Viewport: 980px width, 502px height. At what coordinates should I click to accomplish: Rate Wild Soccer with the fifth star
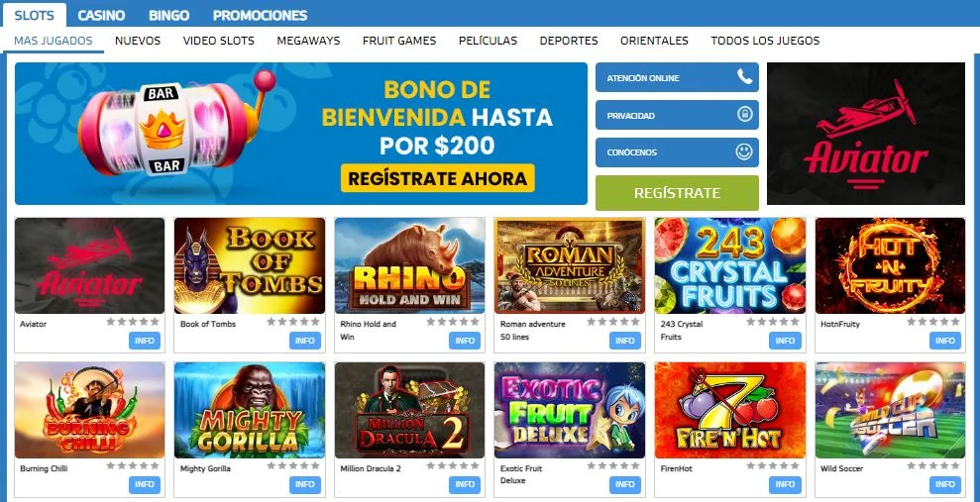click(955, 465)
